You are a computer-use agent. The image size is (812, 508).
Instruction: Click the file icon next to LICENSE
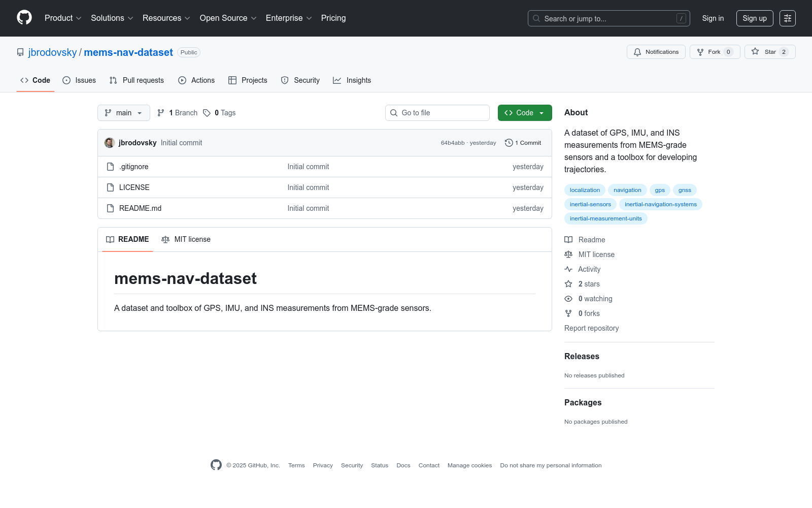pyautogui.click(x=110, y=187)
